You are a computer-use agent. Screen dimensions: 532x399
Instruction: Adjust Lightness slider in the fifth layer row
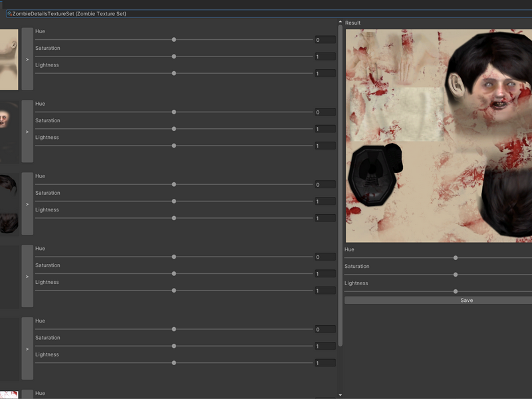point(174,362)
